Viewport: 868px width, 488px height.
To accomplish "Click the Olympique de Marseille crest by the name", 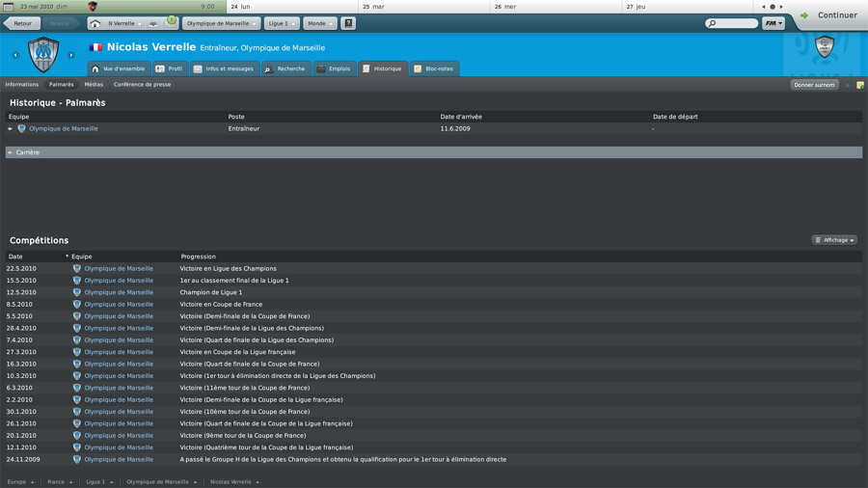I will tap(43, 55).
